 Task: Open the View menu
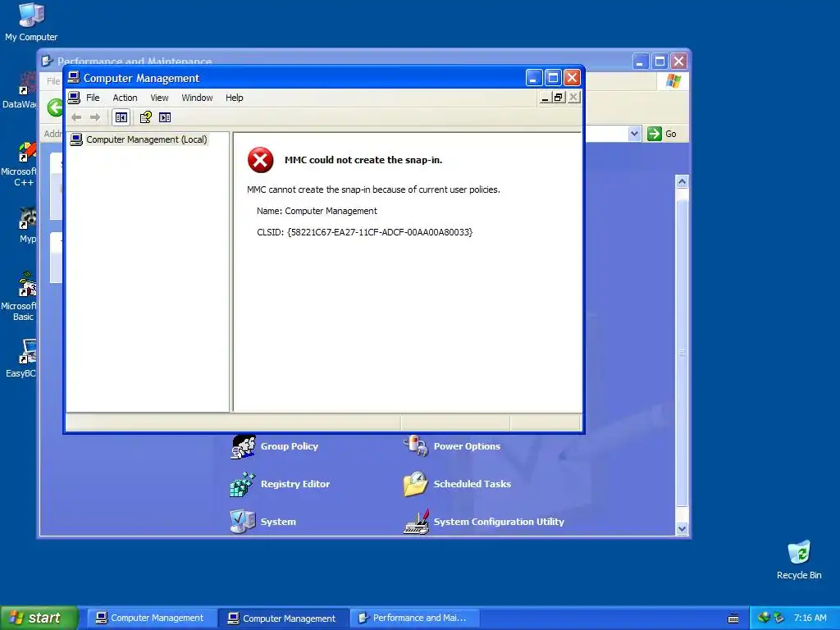click(159, 98)
